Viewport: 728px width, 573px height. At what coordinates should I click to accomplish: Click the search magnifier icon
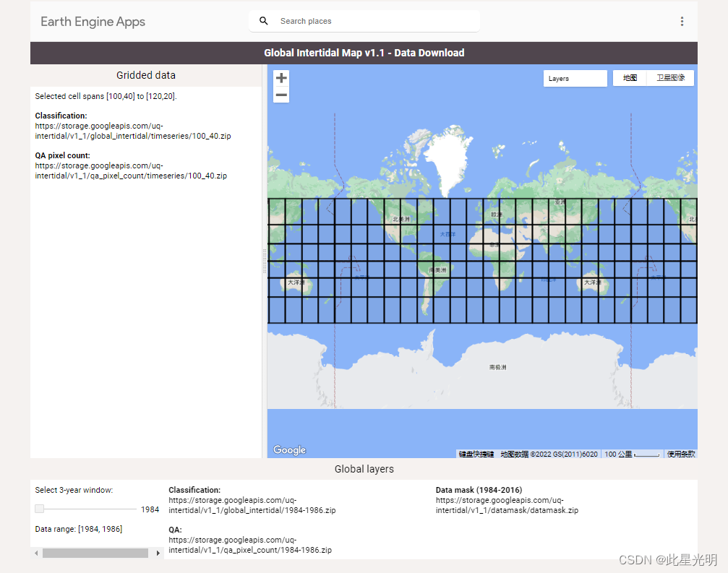pyautogui.click(x=263, y=21)
